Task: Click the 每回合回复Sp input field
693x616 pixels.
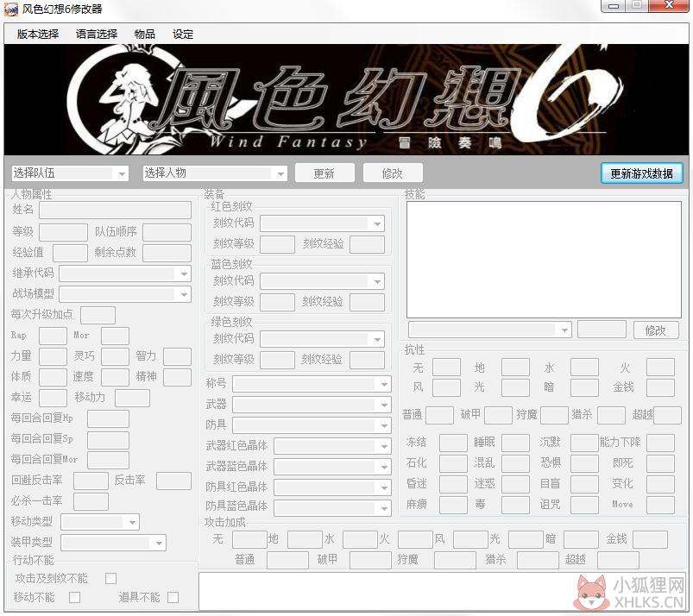Action: [x=108, y=439]
